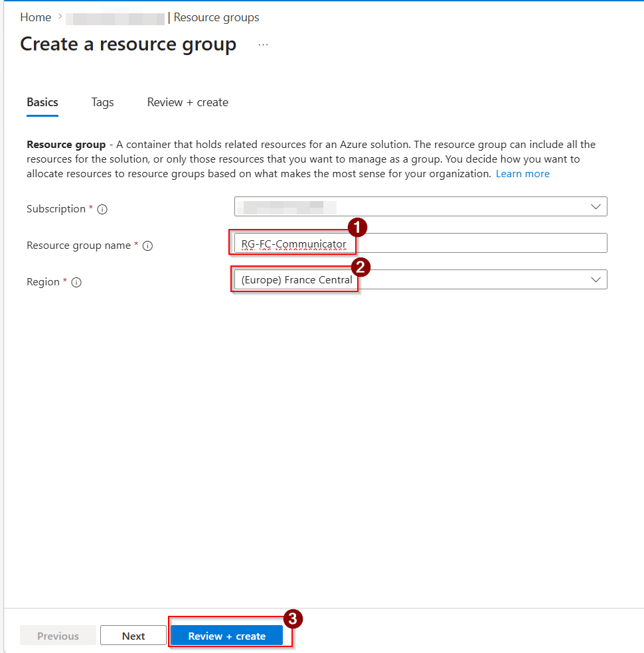644x653 pixels.
Task: Click the Next button
Action: pyautogui.click(x=133, y=636)
